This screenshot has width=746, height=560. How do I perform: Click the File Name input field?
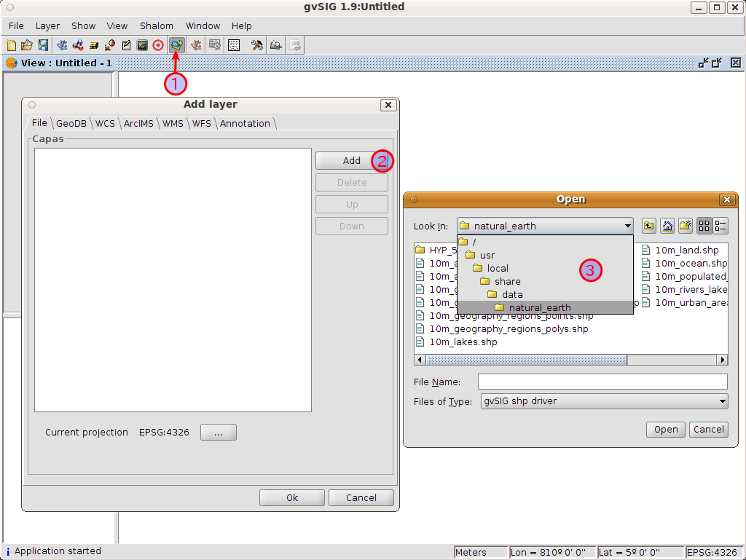[x=602, y=382]
